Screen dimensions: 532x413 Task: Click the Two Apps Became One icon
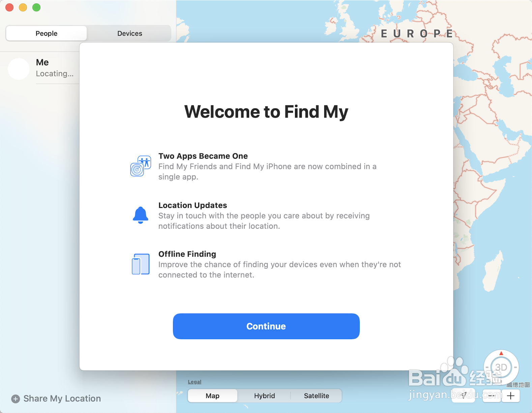(141, 166)
